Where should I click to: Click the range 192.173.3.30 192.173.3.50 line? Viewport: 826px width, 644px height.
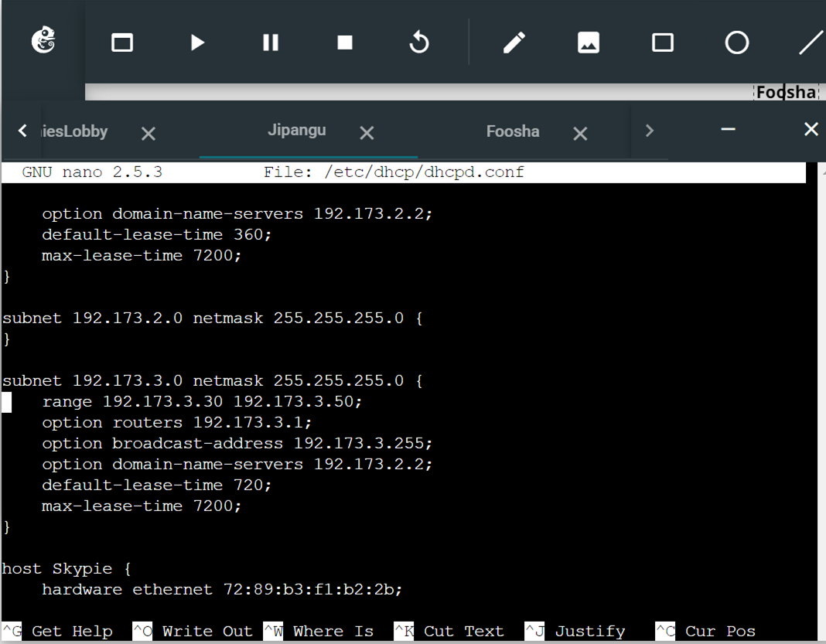[x=202, y=402]
